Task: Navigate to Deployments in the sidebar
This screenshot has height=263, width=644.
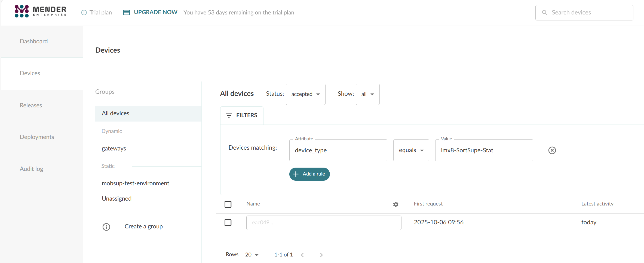Action: [x=37, y=137]
